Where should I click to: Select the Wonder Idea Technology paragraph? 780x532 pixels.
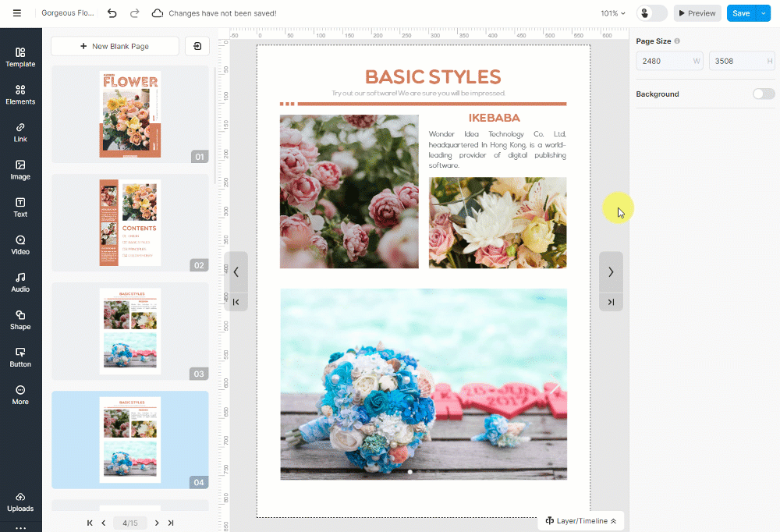[x=498, y=149]
